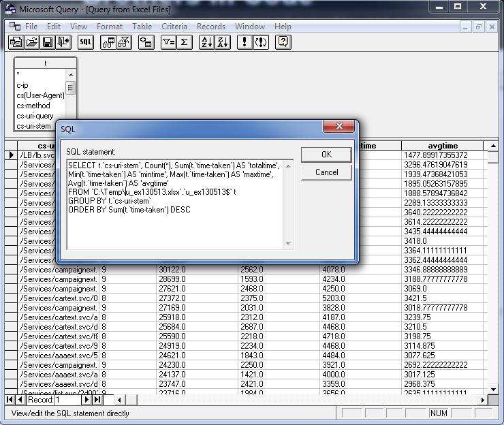Click the table t title header
The height and width of the screenshot is (425, 504).
coord(46,63)
